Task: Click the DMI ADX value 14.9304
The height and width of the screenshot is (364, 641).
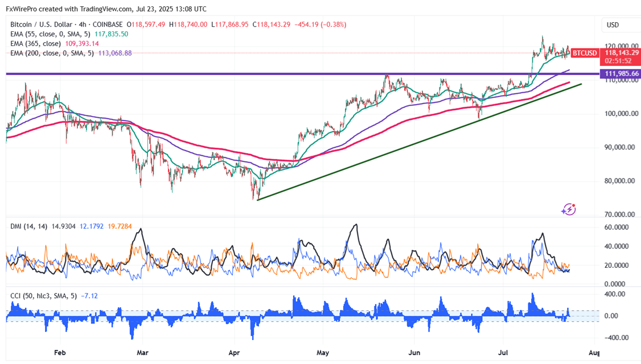Action: click(63, 226)
